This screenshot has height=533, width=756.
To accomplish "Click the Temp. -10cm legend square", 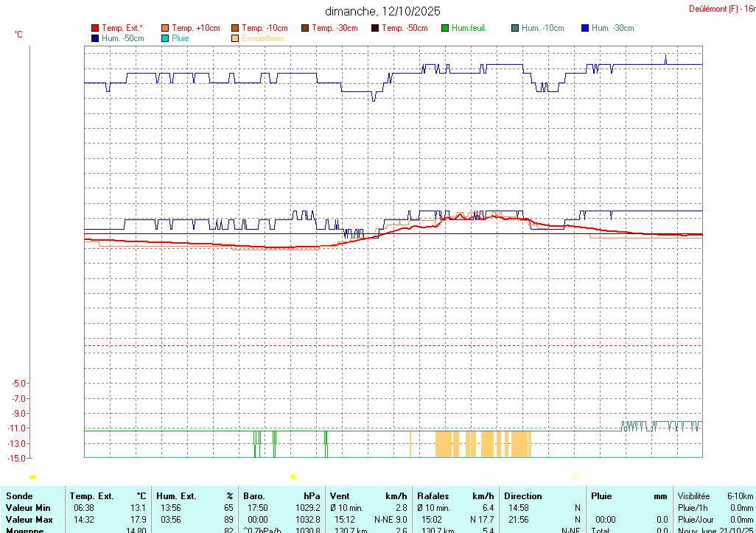I will [235, 28].
